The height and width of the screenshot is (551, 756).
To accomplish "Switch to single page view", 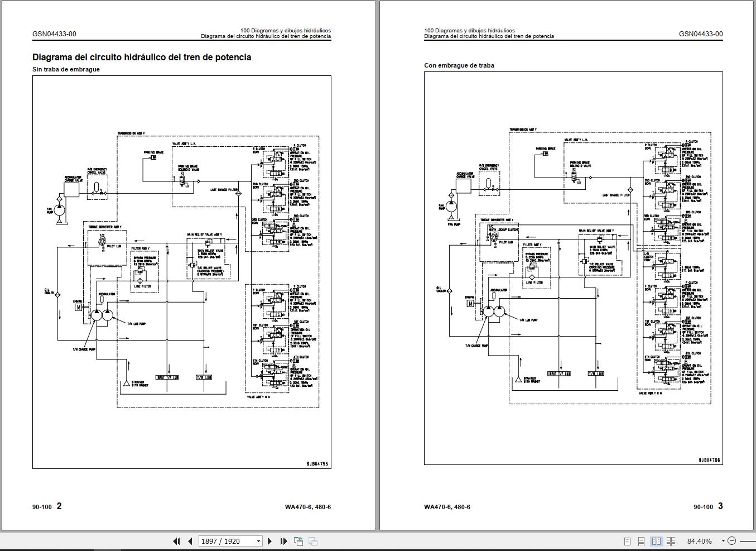I will coord(628,541).
